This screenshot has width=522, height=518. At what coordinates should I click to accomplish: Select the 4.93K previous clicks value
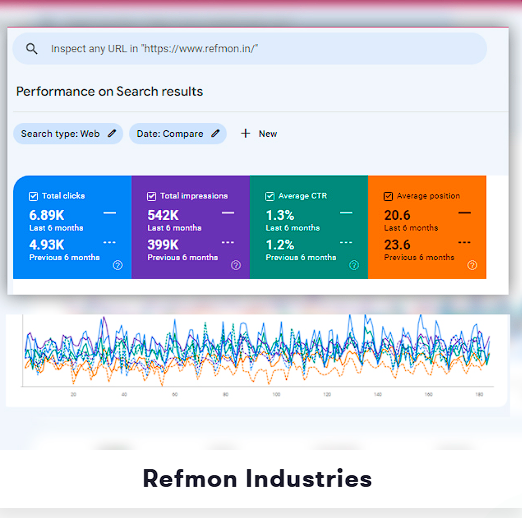pyautogui.click(x=47, y=245)
